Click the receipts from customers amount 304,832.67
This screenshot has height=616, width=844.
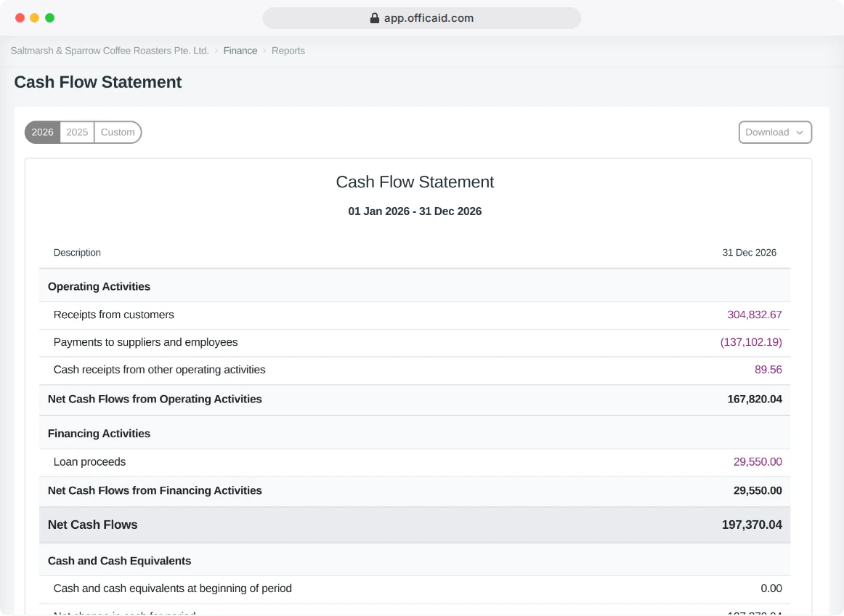pyautogui.click(x=755, y=315)
